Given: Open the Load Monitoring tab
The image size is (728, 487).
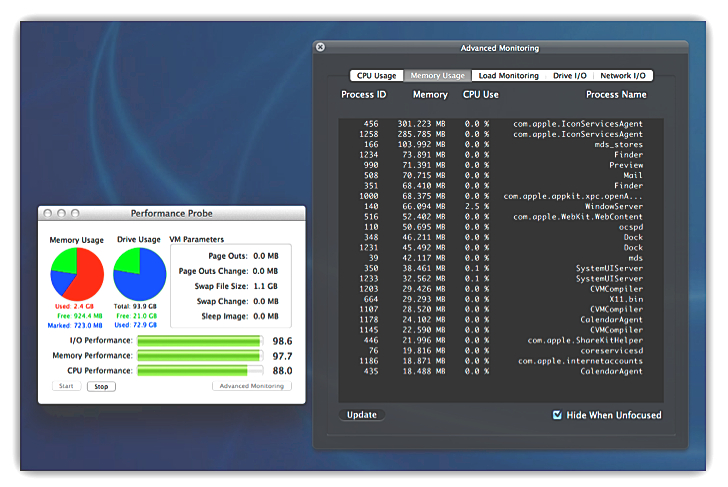Looking at the screenshot, I should click(508, 76).
